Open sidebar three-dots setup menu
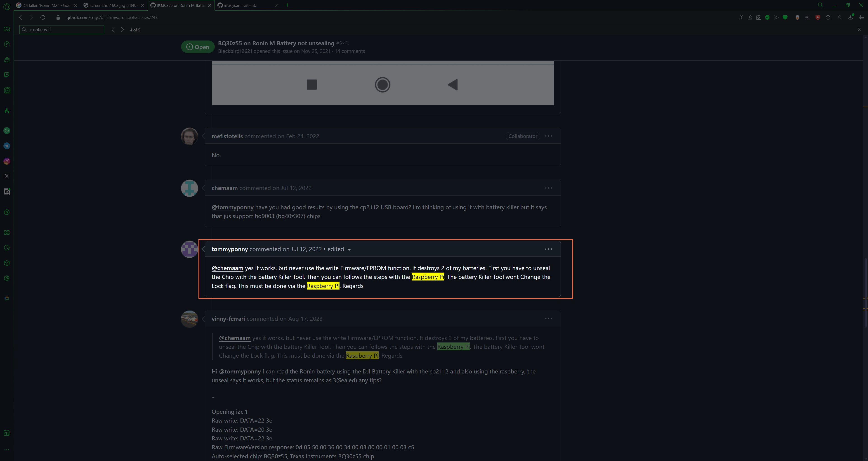The image size is (868, 461). tap(7, 449)
